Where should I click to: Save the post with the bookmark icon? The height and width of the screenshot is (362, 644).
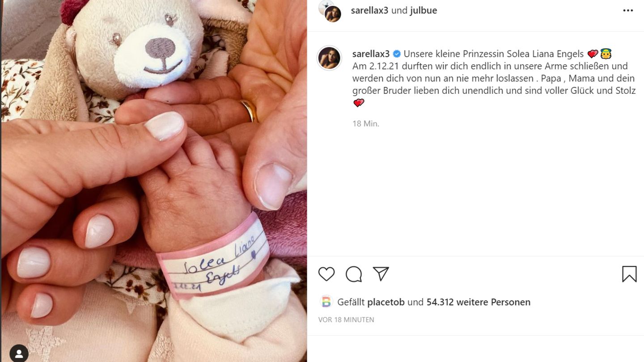[x=629, y=274]
